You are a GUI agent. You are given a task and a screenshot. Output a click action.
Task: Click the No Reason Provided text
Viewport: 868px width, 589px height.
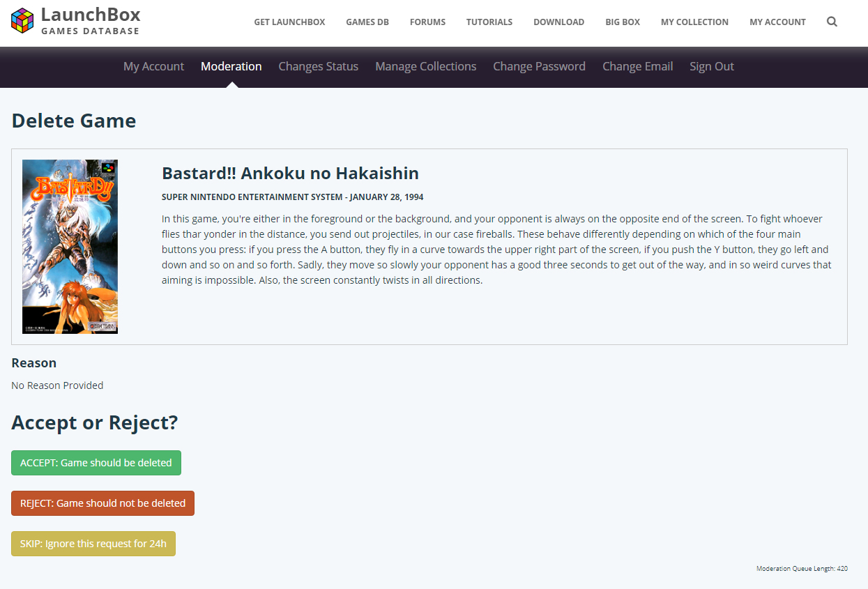click(57, 385)
